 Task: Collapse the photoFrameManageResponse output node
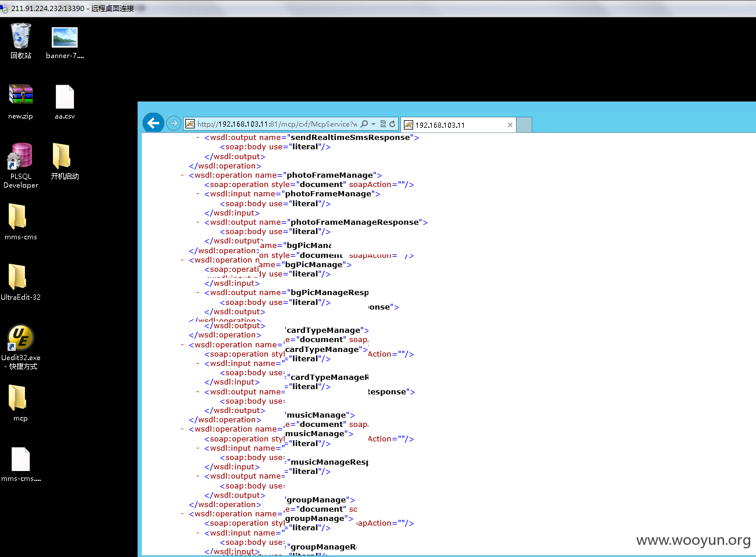pos(198,222)
